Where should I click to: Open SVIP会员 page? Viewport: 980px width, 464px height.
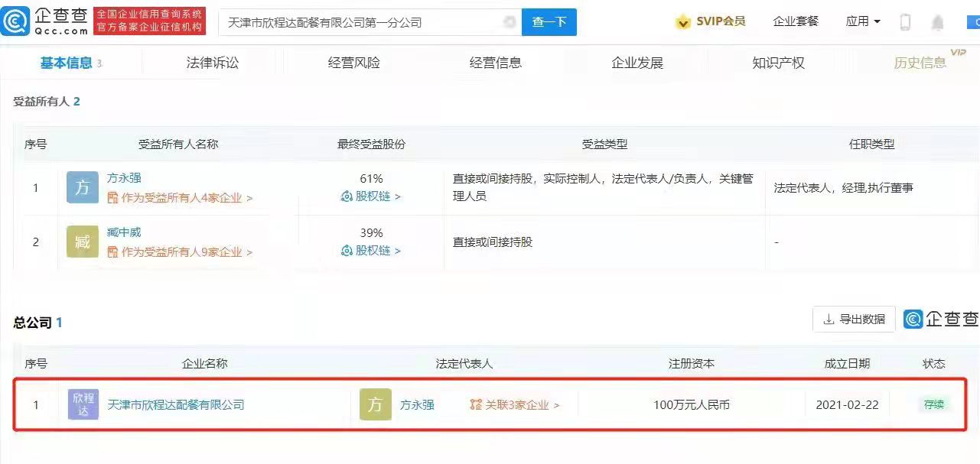pos(721,21)
